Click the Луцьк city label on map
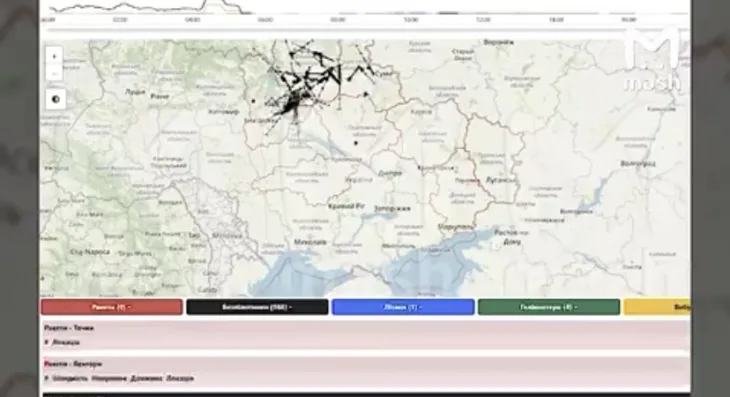Screen dimensions: 730x397 tap(135, 92)
